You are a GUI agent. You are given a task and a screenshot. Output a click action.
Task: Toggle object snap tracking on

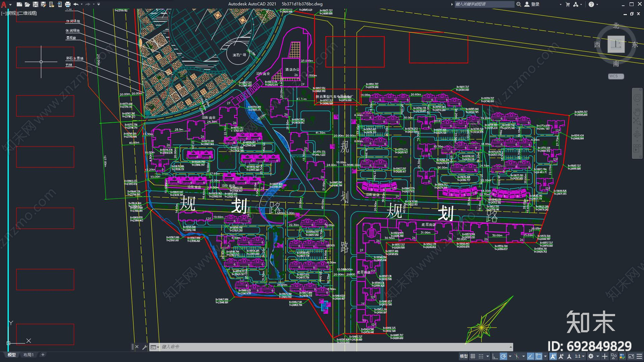530,356
